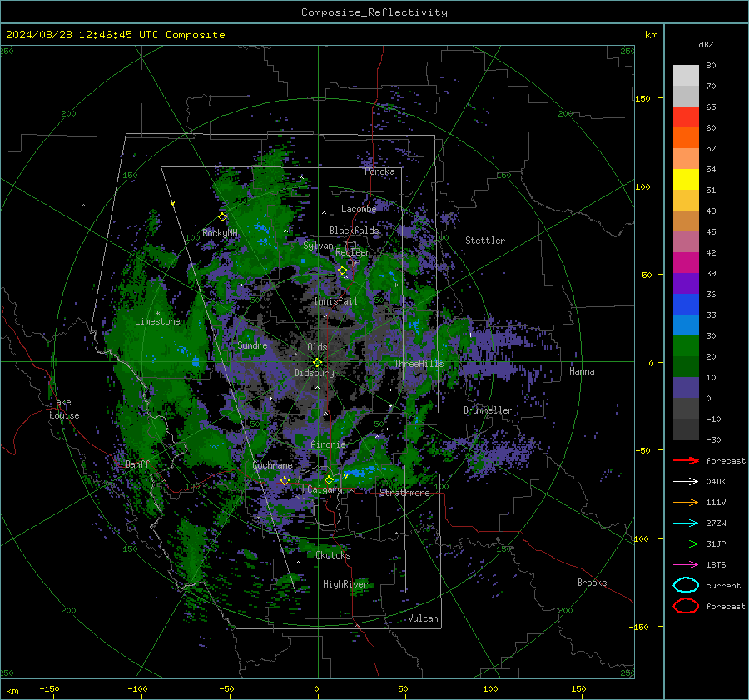Click the red forecast arrow in legend

[686, 460]
